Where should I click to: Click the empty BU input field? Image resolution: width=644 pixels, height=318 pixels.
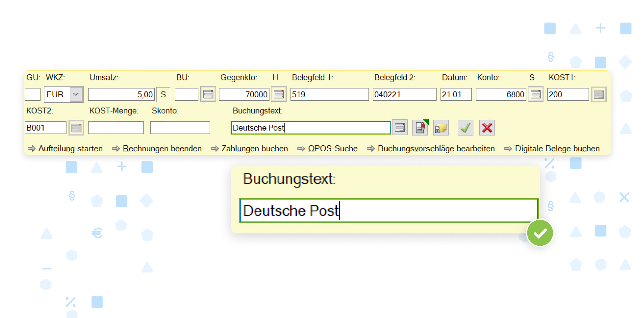coord(186,94)
